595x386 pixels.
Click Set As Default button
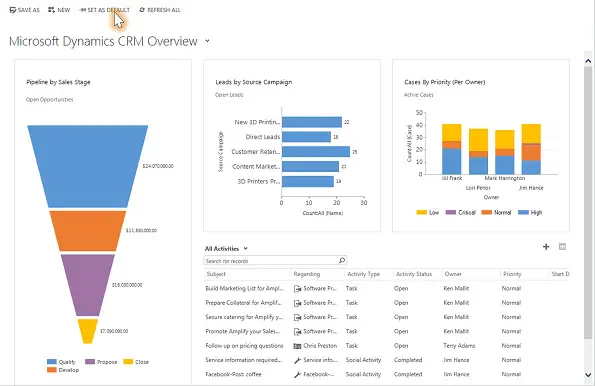(x=105, y=10)
